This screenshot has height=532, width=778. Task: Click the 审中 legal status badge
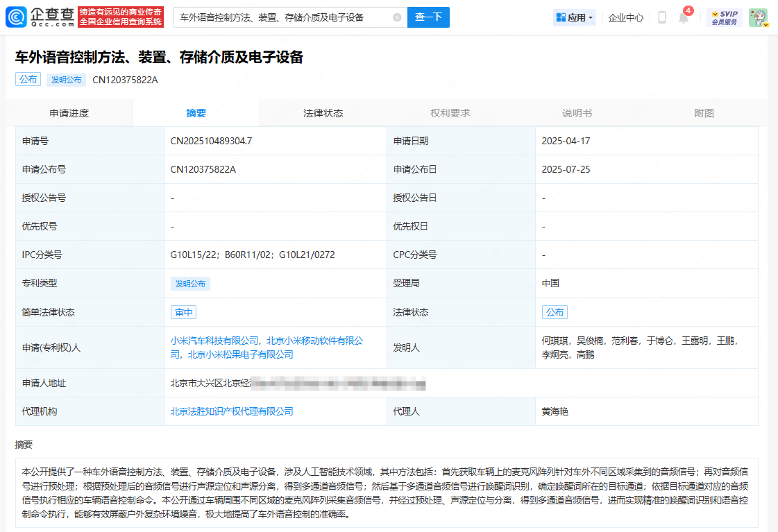[184, 312]
